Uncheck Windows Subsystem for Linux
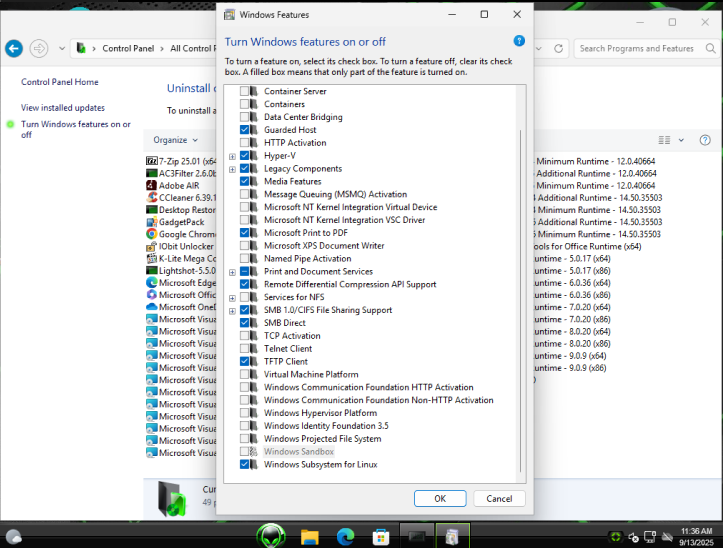 tap(244, 465)
